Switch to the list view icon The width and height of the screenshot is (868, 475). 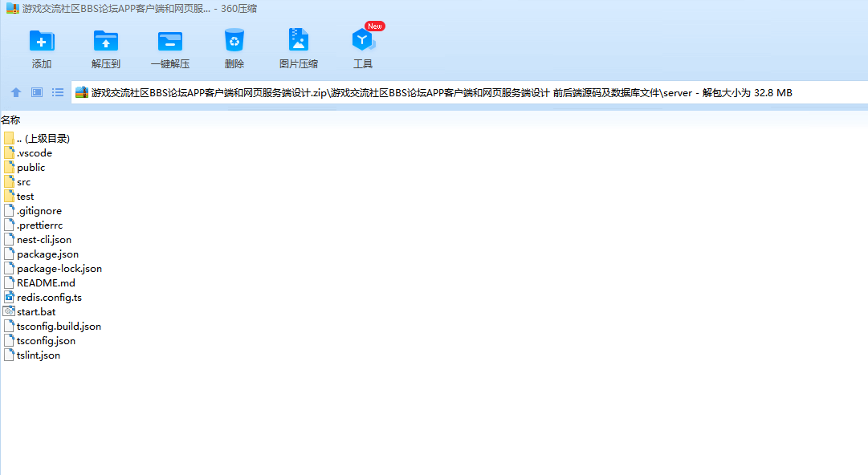[58, 92]
